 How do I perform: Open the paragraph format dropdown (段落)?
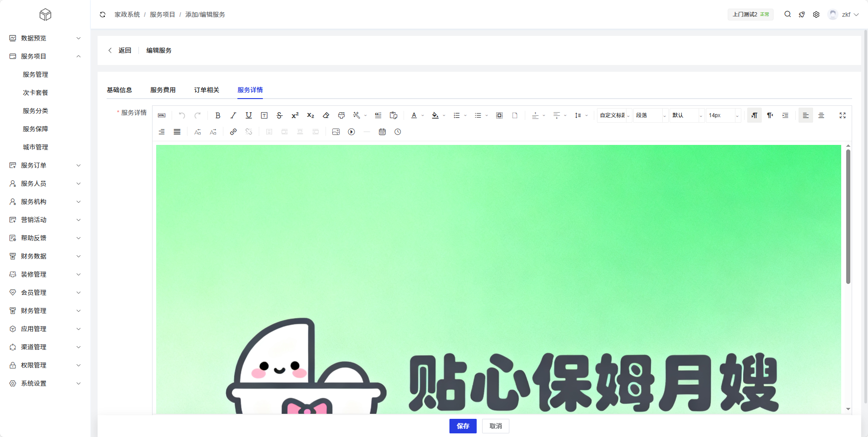[651, 115]
